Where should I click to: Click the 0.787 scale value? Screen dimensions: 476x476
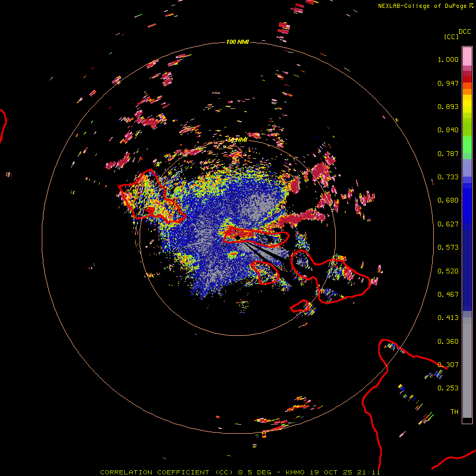448,153
